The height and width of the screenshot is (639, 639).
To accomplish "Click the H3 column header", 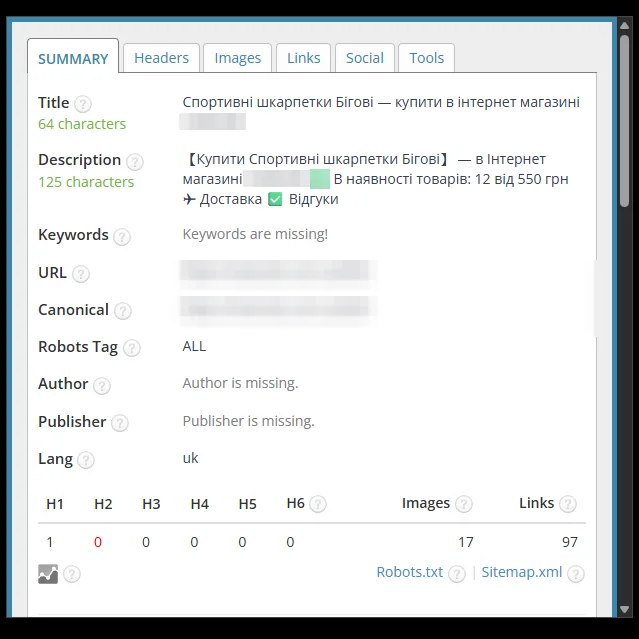I will 151,504.
